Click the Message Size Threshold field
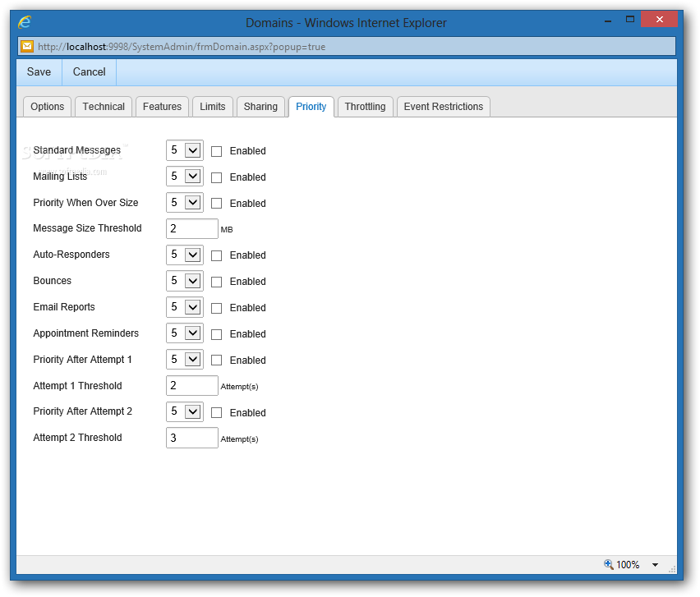 click(192, 229)
